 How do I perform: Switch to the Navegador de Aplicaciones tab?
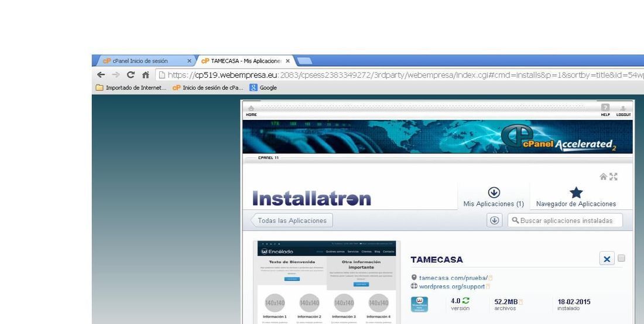click(x=576, y=197)
